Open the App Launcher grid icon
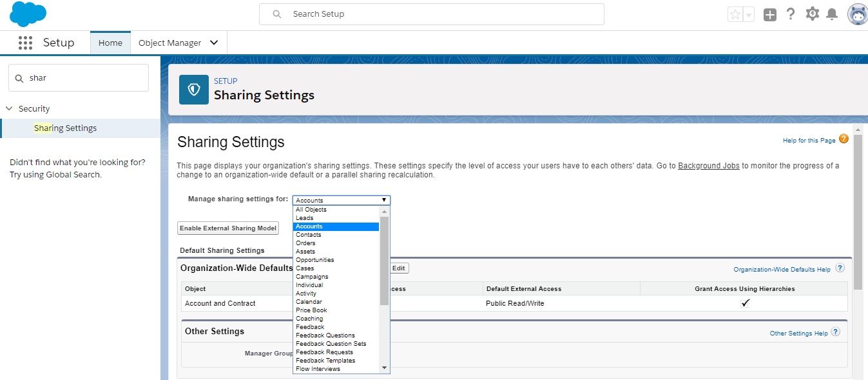 (25, 43)
